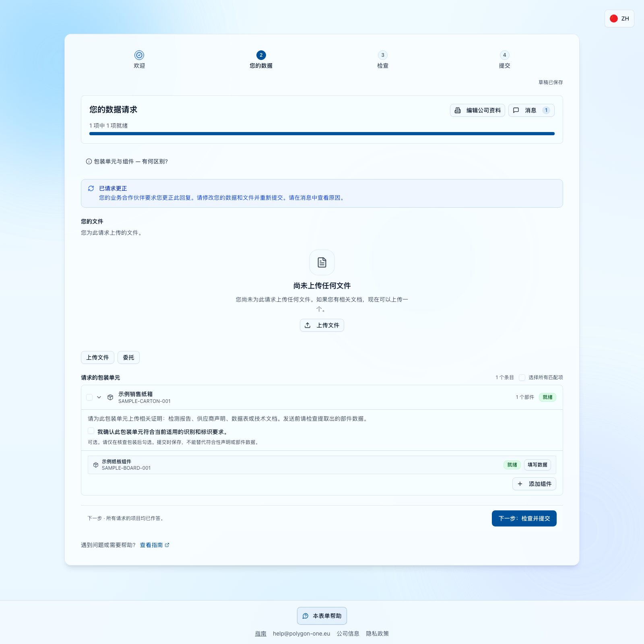The width and height of the screenshot is (644, 644).
Task: Open 包装单元与组件 — 有何区别? explanation
Action: click(127, 161)
